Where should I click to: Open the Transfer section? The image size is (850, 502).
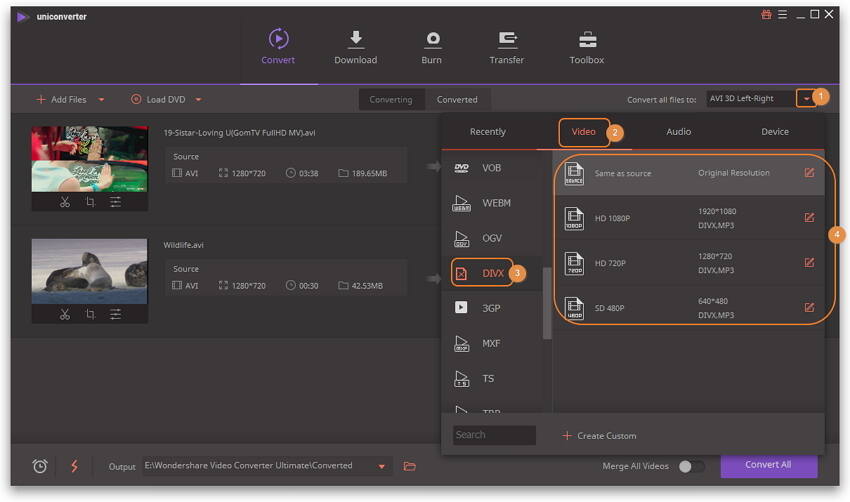(507, 47)
